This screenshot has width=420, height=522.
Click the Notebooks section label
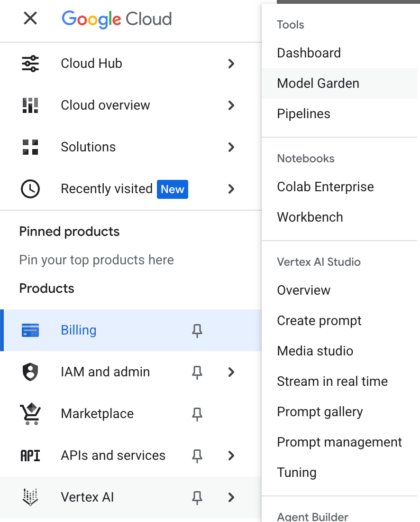pos(306,158)
